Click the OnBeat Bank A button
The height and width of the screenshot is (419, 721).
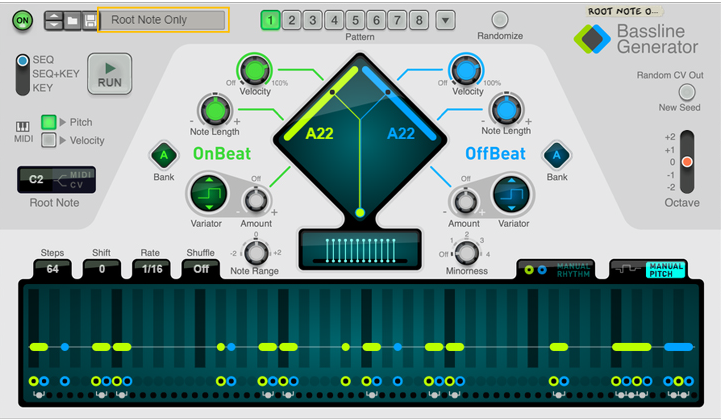[162, 155]
